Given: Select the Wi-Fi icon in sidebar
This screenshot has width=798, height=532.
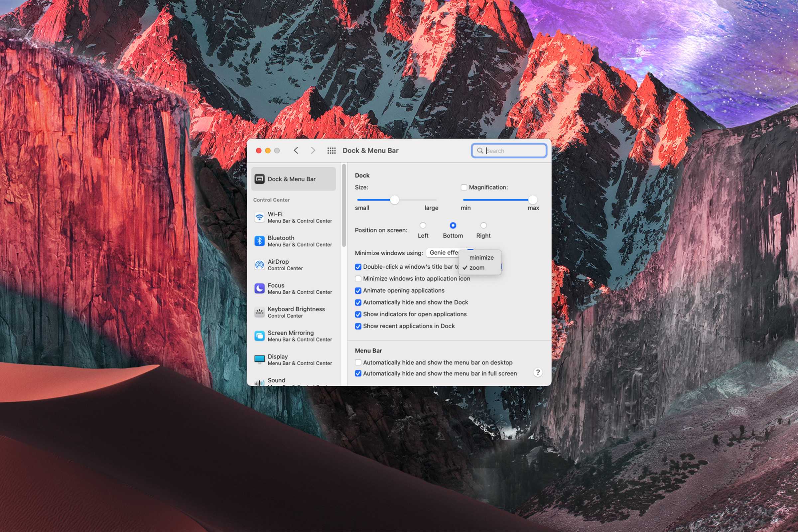Looking at the screenshot, I should tap(260, 217).
